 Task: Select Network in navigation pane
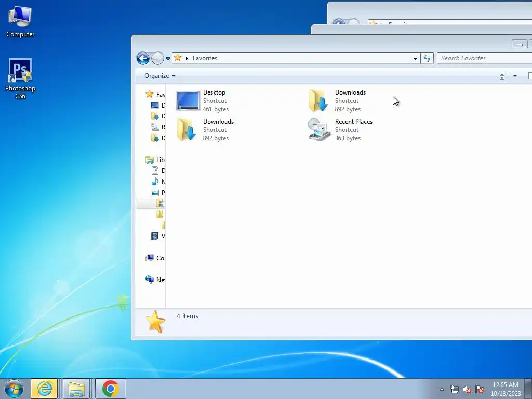point(155,280)
